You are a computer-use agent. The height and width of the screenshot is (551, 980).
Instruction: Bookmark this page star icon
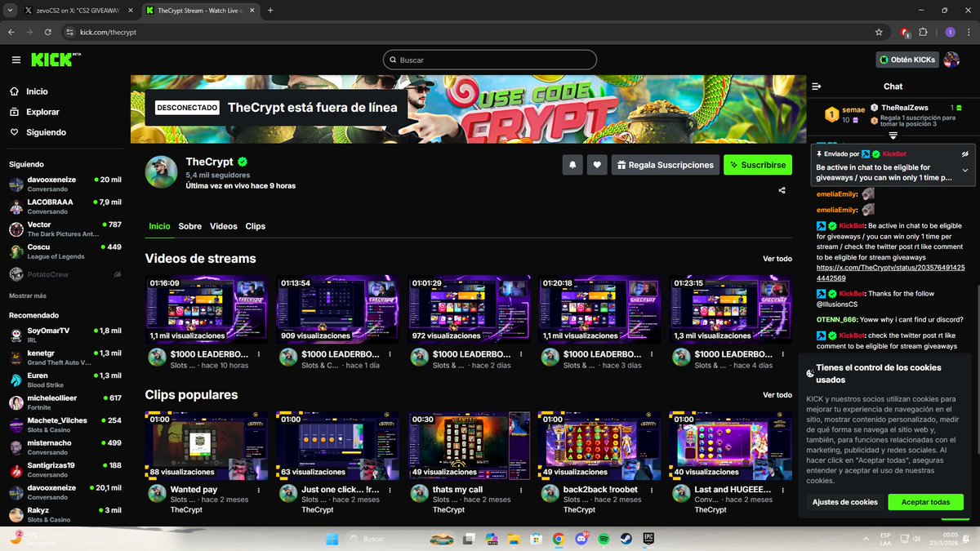pyautogui.click(x=879, y=32)
